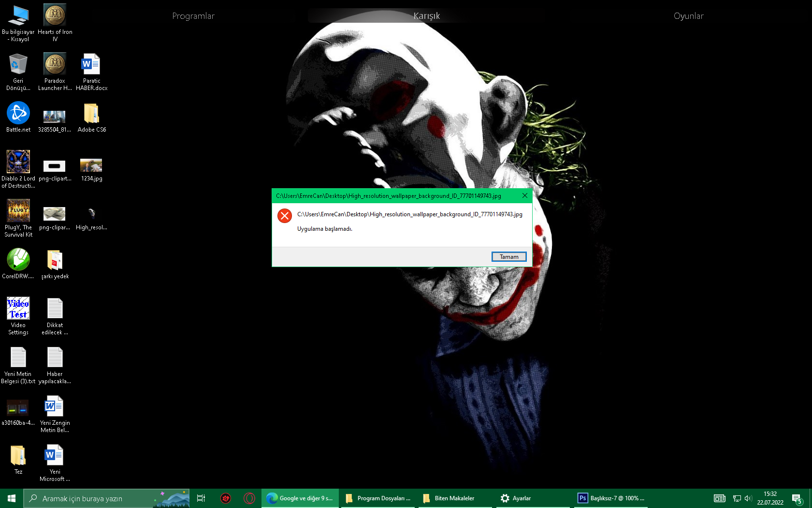The image size is (812, 508).
Task: Open Paratic HABER.docx document
Action: [x=91, y=63]
